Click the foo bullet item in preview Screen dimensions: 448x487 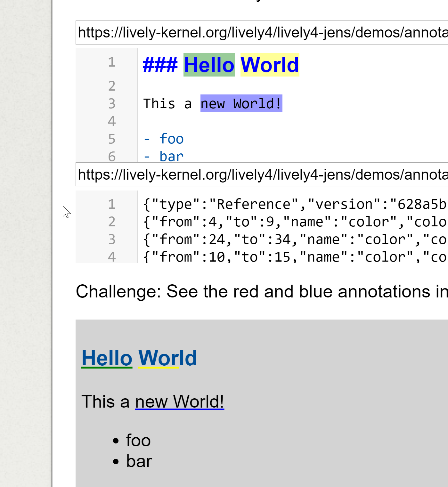tap(138, 440)
